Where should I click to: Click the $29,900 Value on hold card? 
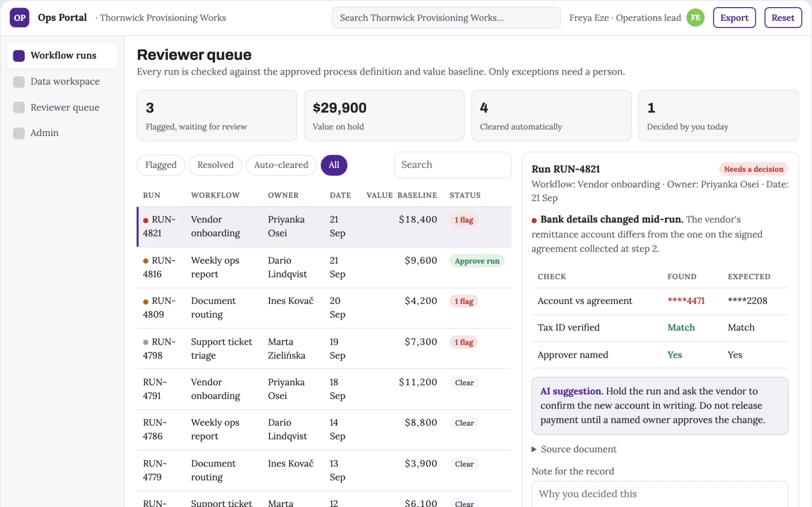384,116
